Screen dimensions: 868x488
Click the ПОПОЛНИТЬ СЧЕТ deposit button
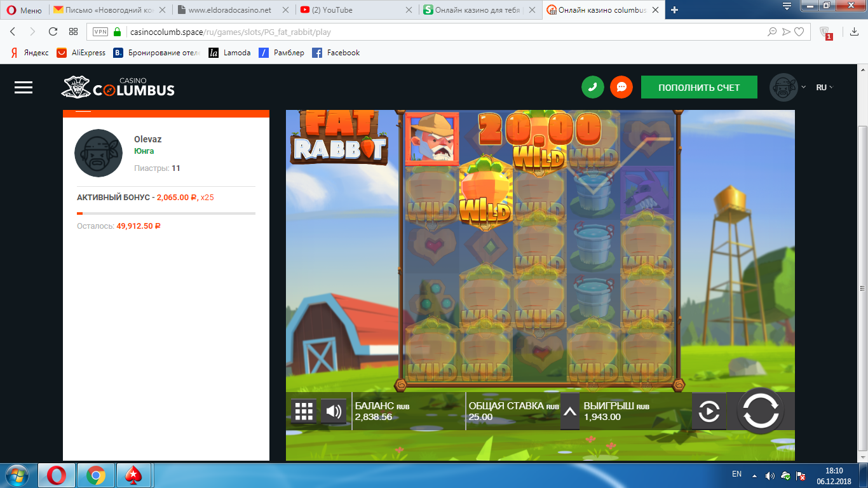(x=699, y=88)
